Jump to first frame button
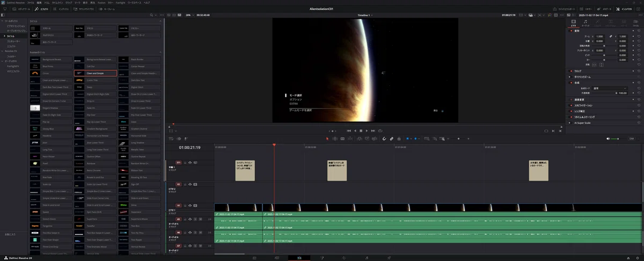Screen dimensions: 644x261 tap(348, 130)
